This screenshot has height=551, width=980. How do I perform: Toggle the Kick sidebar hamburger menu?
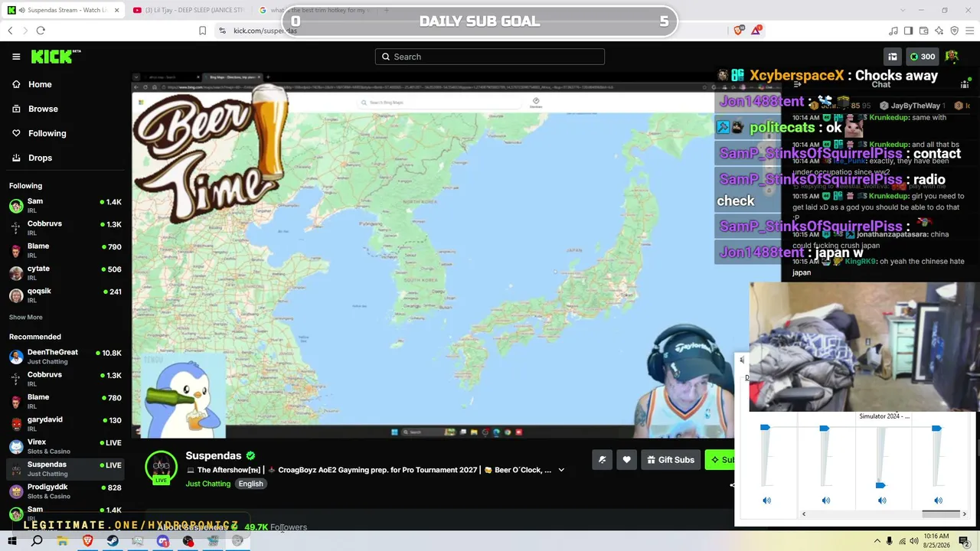pyautogui.click(x=16, y=57)
